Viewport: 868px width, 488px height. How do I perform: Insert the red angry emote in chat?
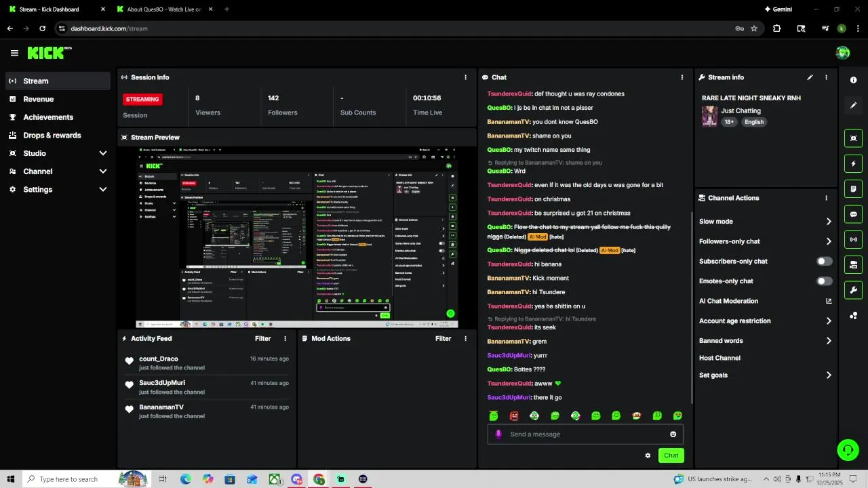tap(514, 415)
